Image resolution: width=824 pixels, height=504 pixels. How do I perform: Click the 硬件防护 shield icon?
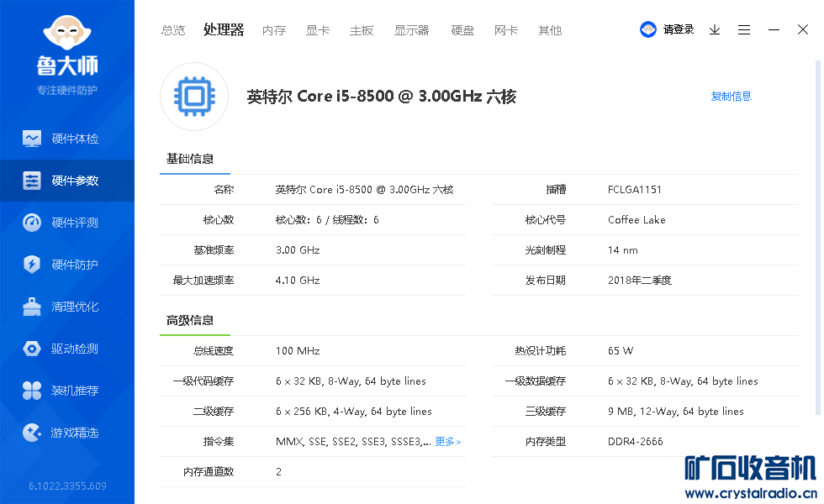[32, 265]
